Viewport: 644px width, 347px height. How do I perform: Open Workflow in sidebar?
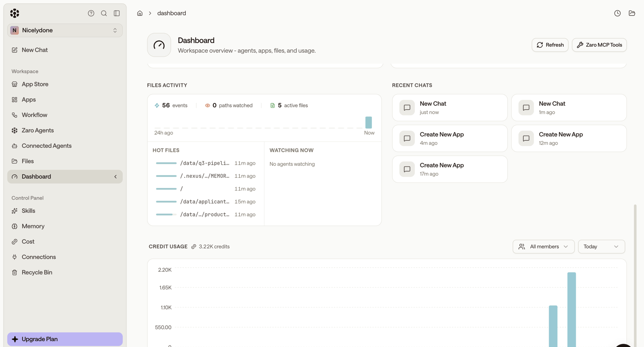65,115
